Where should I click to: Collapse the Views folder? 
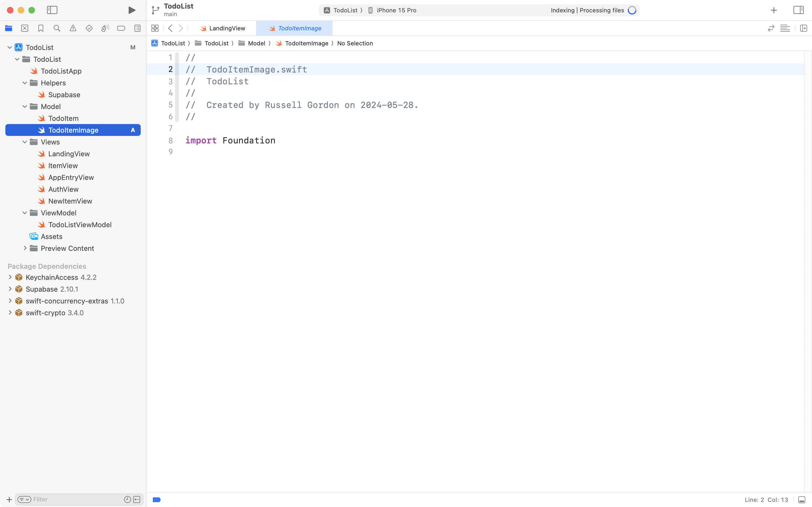[x=24, y=142]
